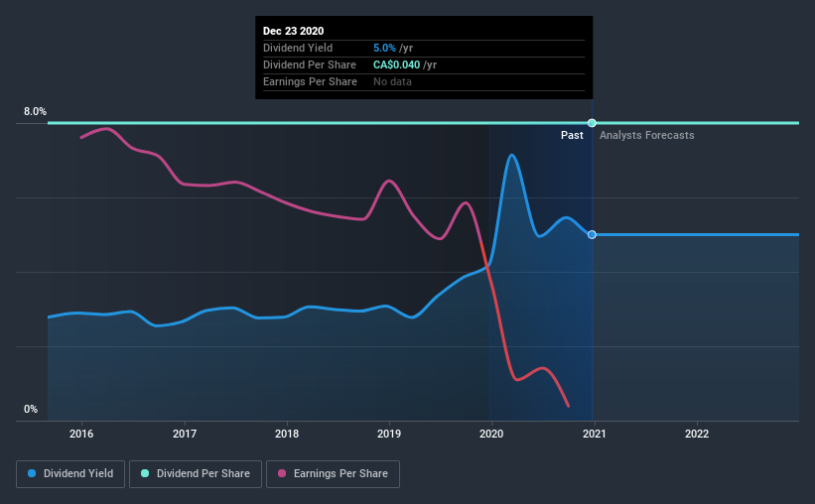The width and height of the screenshot is (815, 504).
Task: Toggle the Dividend Per Share legend button
Action: click(x=196, y=474)
